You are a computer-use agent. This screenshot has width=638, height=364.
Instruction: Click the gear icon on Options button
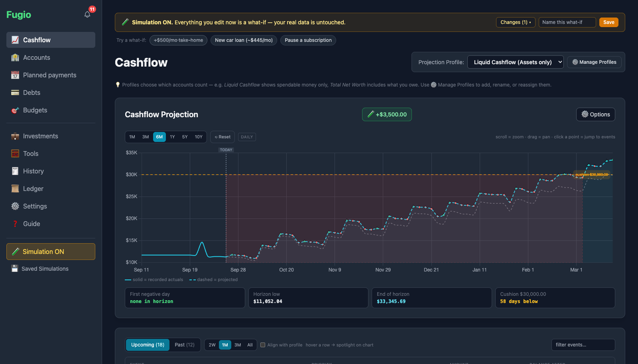coord(585,114)
